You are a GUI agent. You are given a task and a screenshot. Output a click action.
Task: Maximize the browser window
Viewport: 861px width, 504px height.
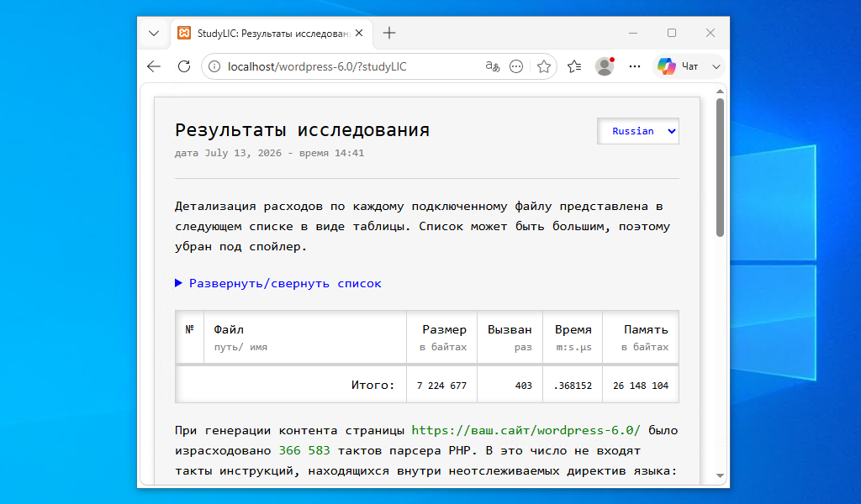(x=672, y=33)
